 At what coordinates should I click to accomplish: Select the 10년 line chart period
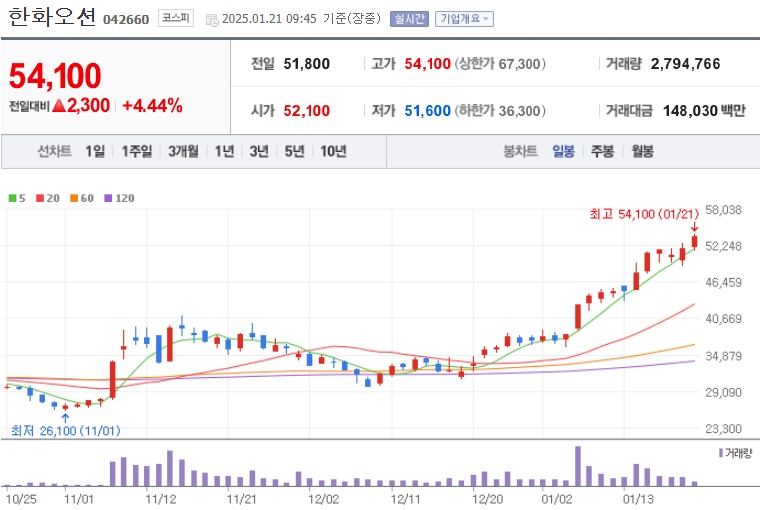pyautogui.click(x=333, y=151)
